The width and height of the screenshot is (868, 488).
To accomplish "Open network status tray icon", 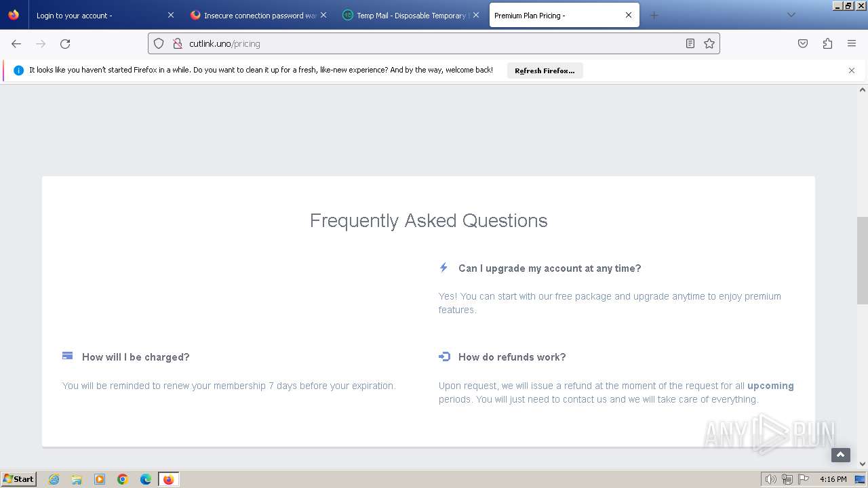I will [787, 479].
